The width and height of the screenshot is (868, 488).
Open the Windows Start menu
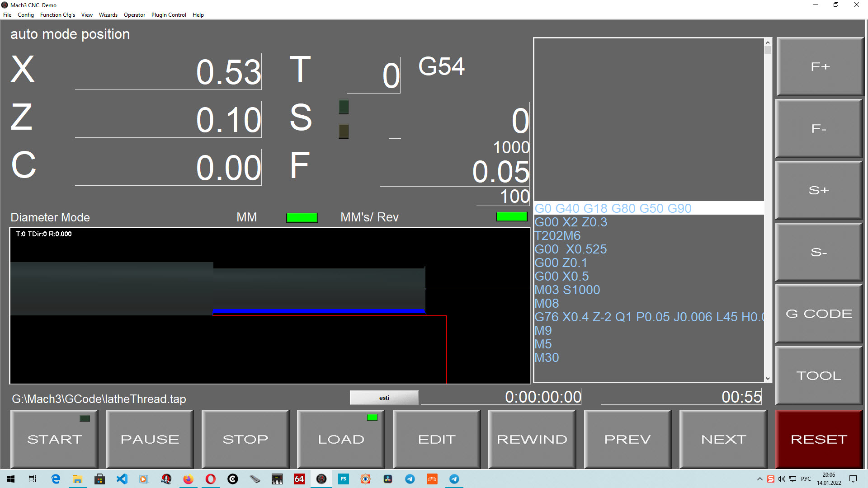coord(11,479)
